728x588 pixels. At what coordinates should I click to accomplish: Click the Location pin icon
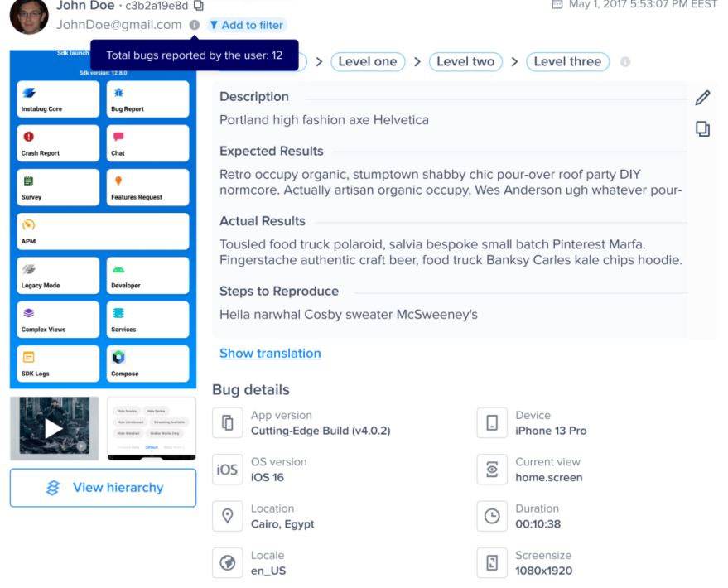pos(228,516)
